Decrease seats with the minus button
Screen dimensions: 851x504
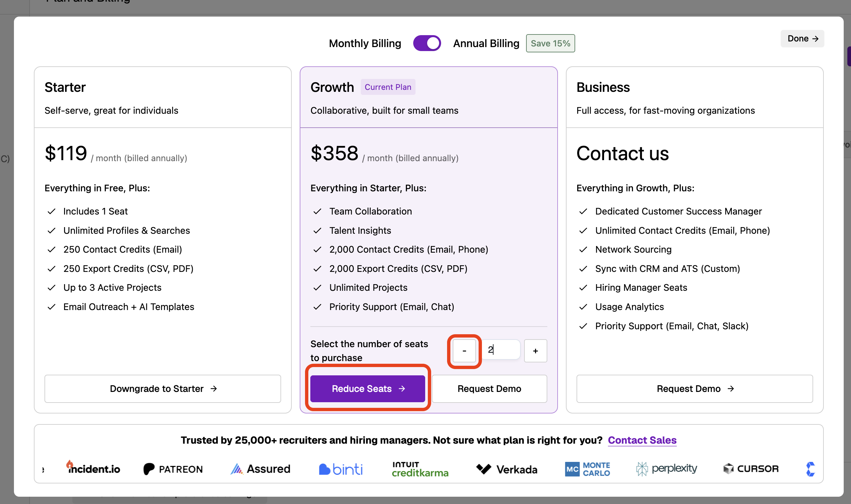[464, 351]
